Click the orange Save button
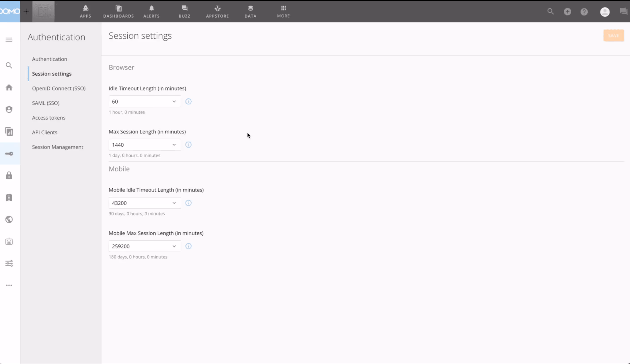 (x=613, y=35)
